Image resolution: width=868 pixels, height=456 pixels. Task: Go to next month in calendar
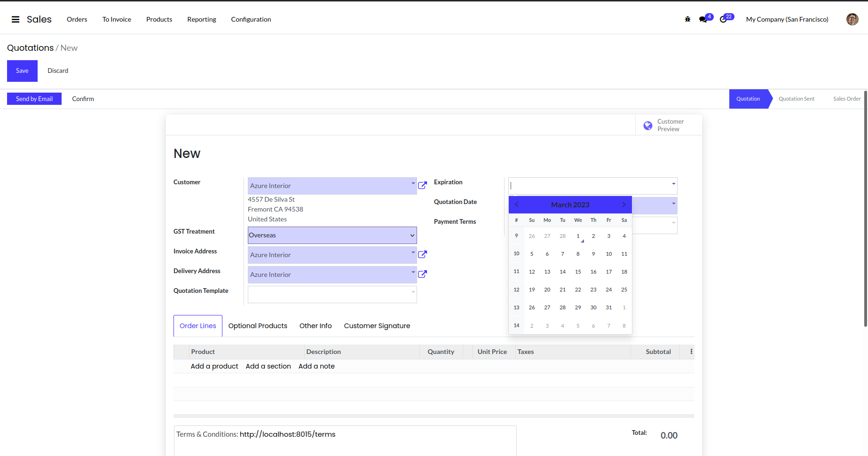pyautogui.click(x=624, y=204)
